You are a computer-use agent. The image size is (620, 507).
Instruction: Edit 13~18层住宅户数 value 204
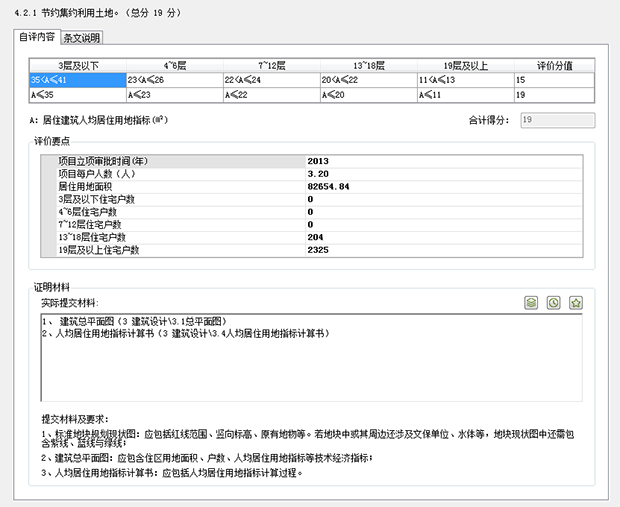click(x=444, y=237)
